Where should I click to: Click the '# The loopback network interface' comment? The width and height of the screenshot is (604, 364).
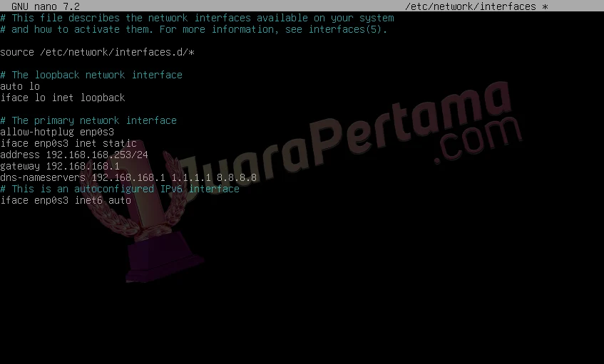(x=91, y=75)
